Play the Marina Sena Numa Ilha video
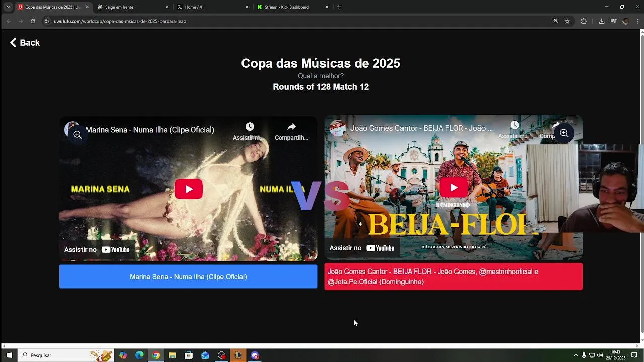Image resolution: width=644 pixels, height=362 pixels. 189,189
